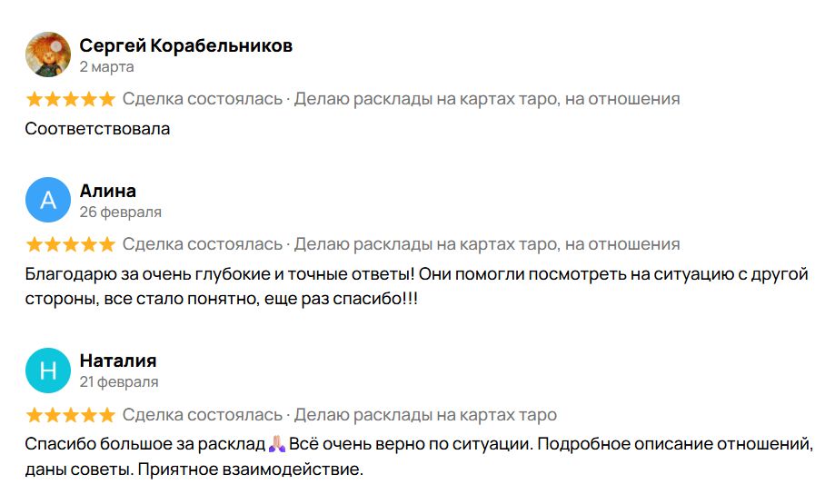Click the listing title in Сергей's review
The width and height of the screenshot is (825, 504).
487,99
